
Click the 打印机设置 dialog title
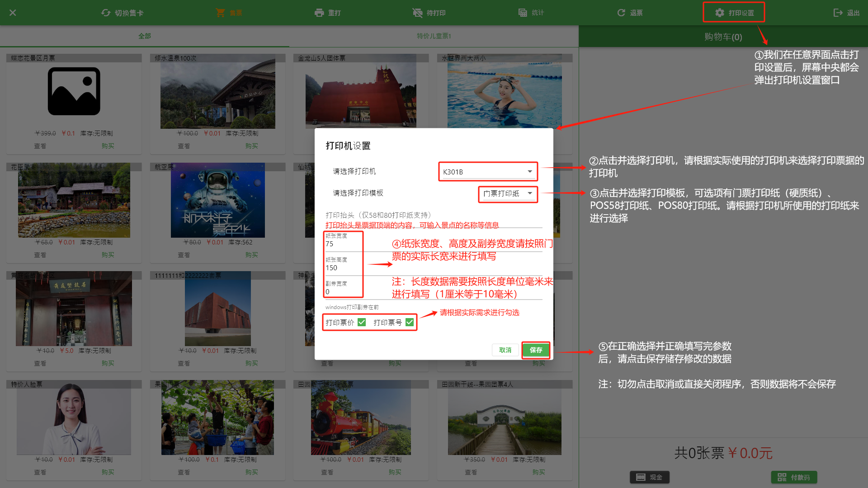[x=348, y=146]
